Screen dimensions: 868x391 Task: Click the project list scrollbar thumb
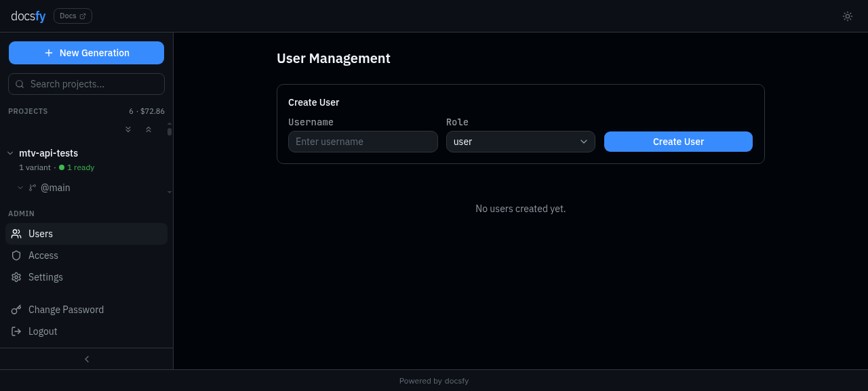[170, 131]
